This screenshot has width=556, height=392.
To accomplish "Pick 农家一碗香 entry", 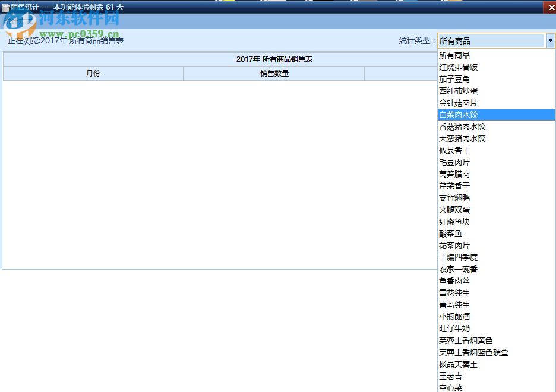I will [x=497, y=269].
